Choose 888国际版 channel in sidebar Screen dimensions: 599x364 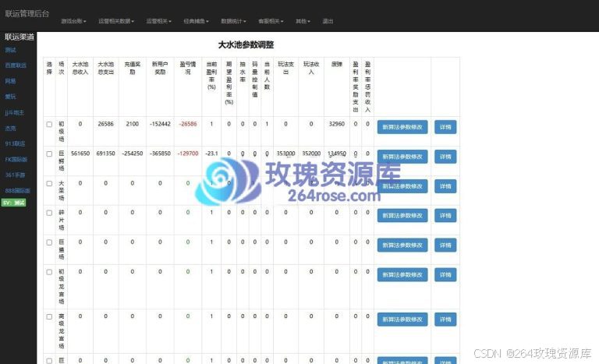pyautogui.click(x=18, y=191)
